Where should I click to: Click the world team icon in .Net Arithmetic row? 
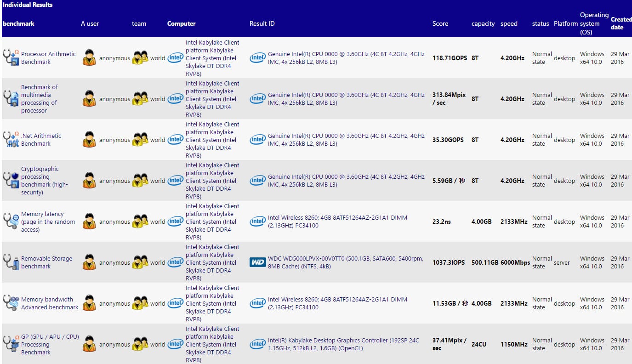[x=140, y=140]
